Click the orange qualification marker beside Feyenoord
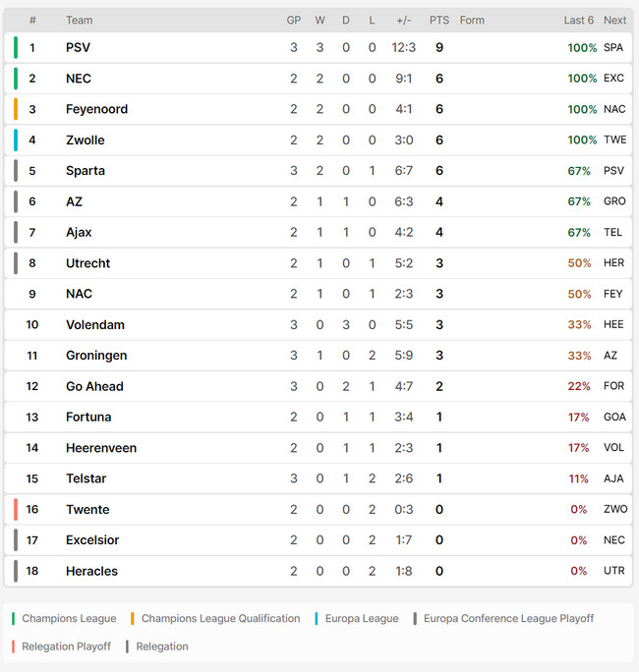This screenshot has height=672, width=639. 16,109
